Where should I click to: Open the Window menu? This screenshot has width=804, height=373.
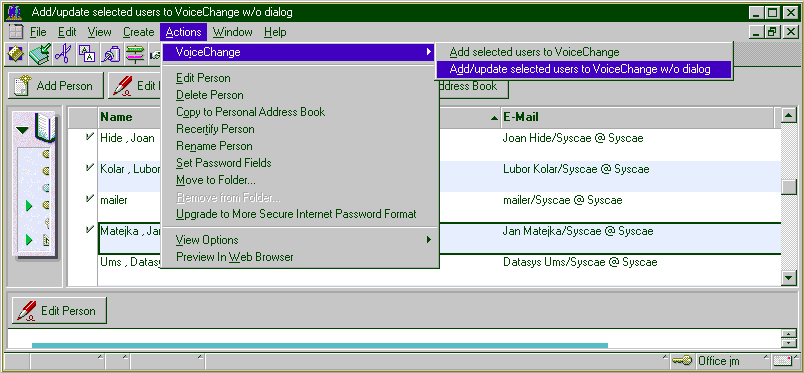pos(233,32)
